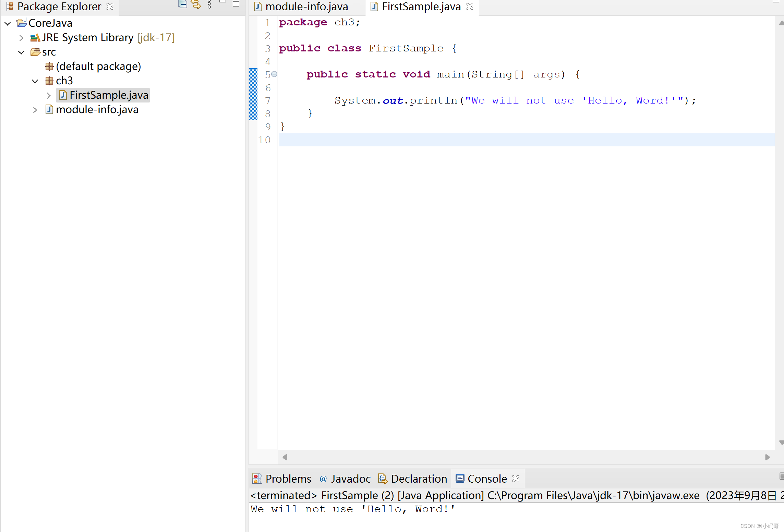Switch to module-info.java editor tab
Viewport: 784px width, 532px height.
pos(306,7)
